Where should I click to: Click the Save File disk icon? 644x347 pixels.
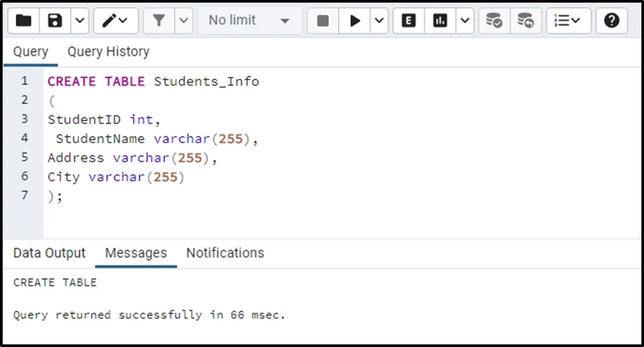[55, 21]
